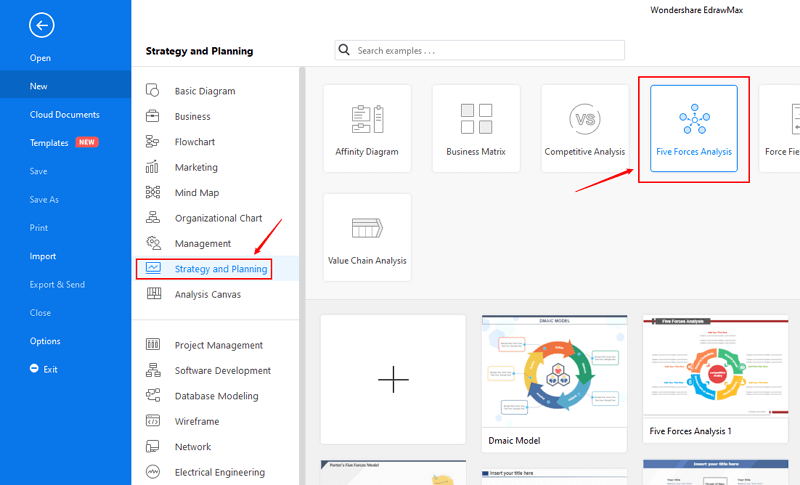Select the Mind Map category label

pos(196,193)
